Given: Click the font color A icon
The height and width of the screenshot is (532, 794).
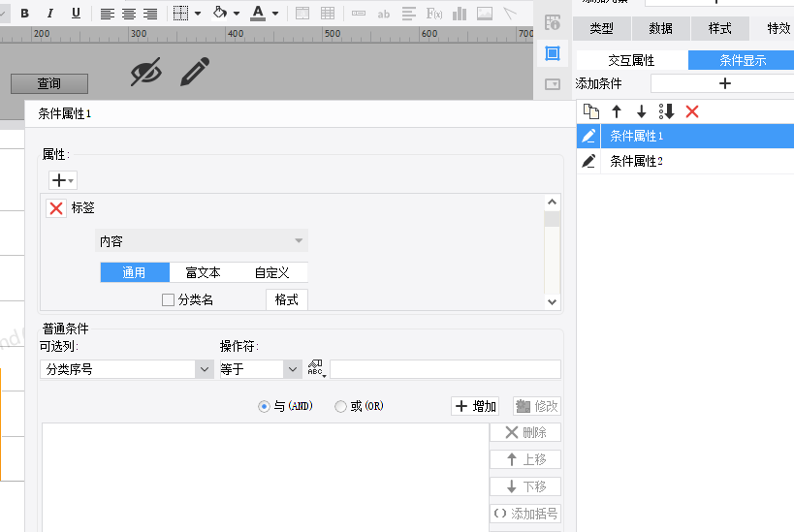Looking at the screenshot, I should [x=258, y=13].
